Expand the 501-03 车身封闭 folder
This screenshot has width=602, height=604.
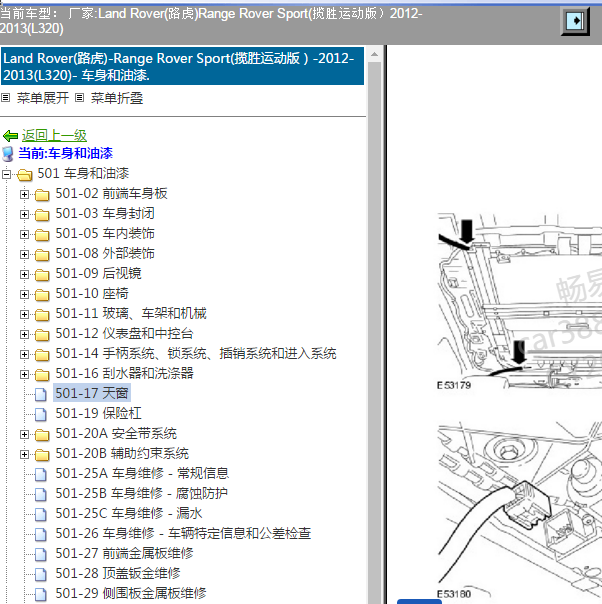tap(24, 214)
